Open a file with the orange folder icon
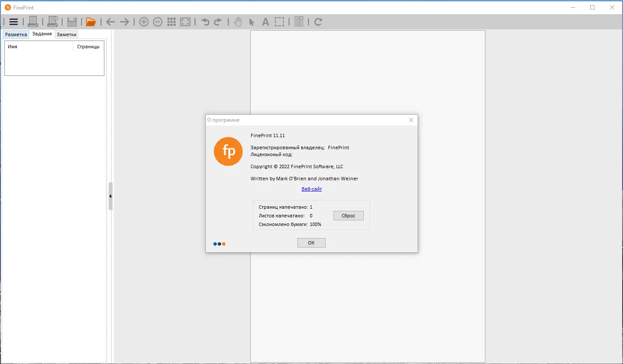The image size is (623, 364). [x=91, y=22]
